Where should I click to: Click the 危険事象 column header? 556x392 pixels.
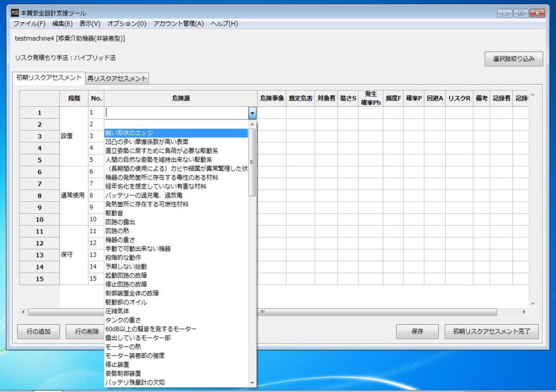tap(272, 98)
